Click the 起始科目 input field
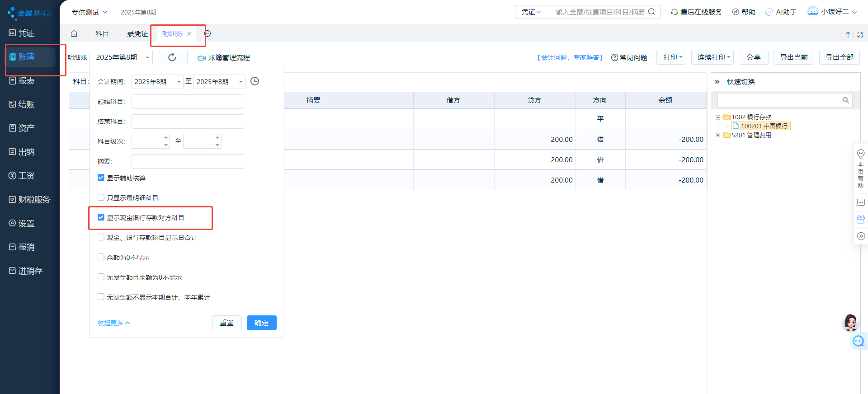The height and width of the screenshot is (394, 868). [x=188, y=102]
